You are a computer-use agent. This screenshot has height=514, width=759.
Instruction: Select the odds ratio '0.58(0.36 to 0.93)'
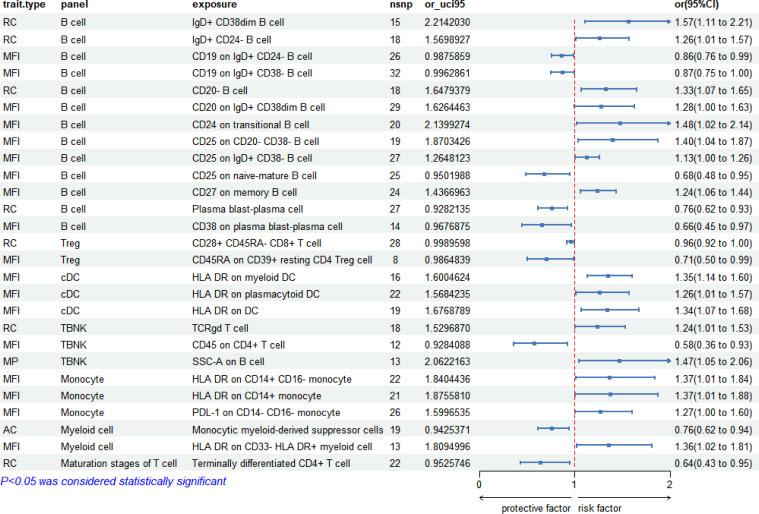coord(715,345)
